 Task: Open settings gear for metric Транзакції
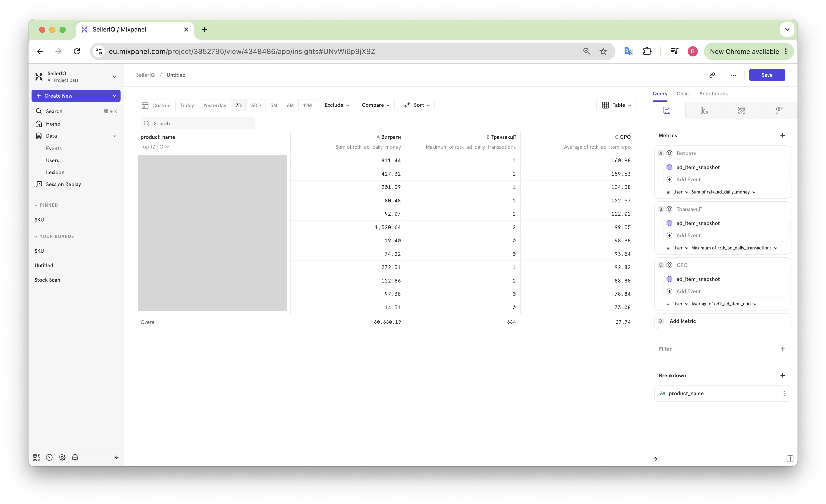[x=669, y=209]
